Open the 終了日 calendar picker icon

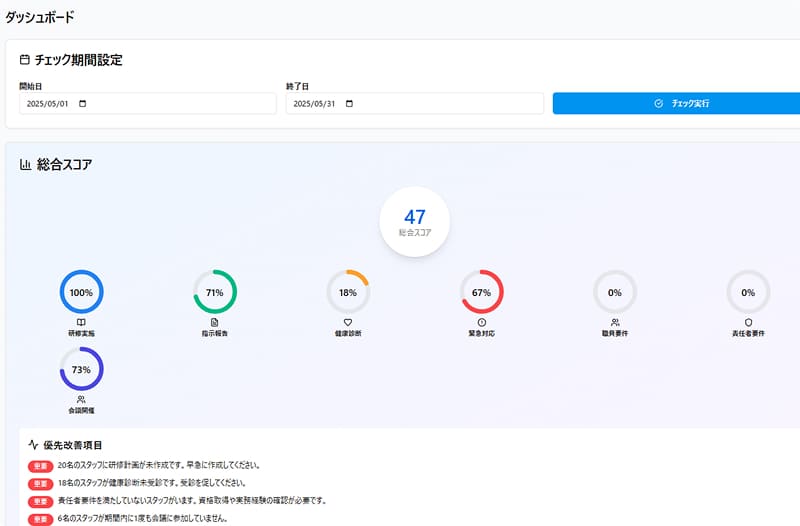point(349,104)
